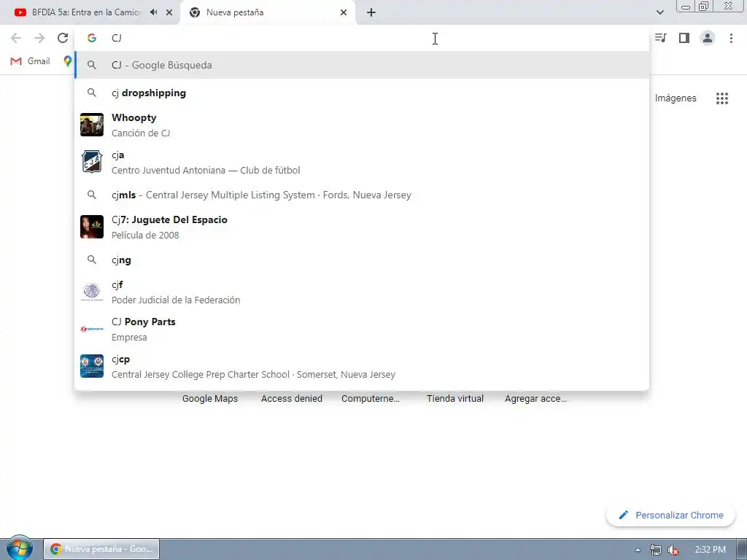747x560 pixels.
Task: Open the Computerne... shortcut
Action: tap(370, 399)
